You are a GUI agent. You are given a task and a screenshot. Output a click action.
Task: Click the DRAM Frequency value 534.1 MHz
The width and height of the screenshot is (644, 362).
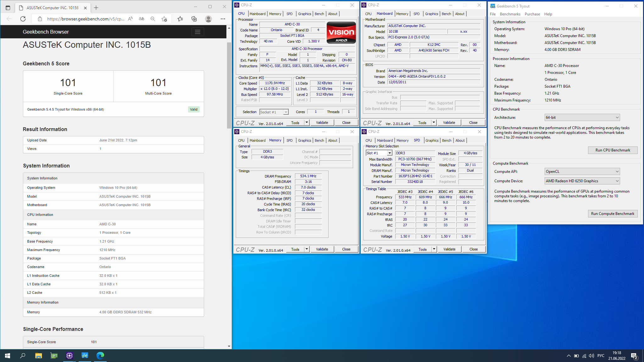(x=308, y=176)
